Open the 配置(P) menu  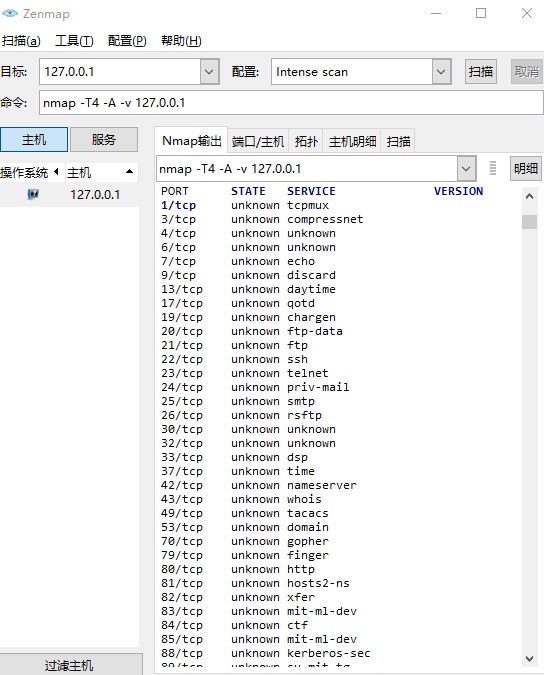[127, 41]
